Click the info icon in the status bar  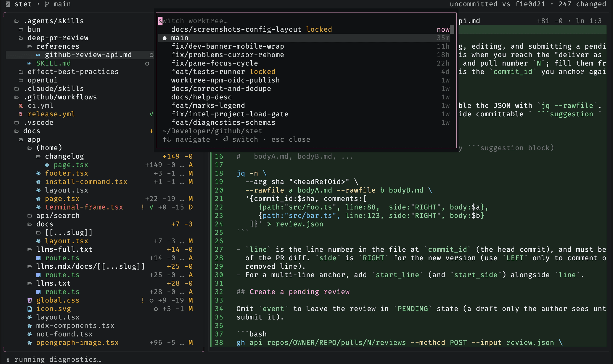click(x=8, y=360)
